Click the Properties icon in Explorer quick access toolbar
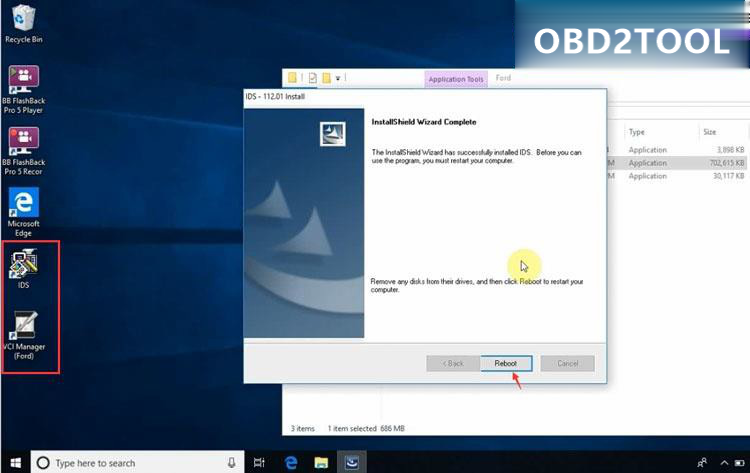750x473 pixels. coord(313,77)
